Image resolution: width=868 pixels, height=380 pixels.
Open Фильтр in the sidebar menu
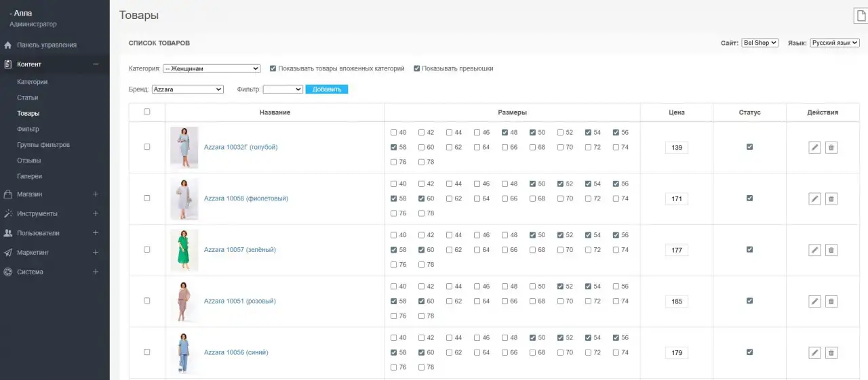(28, 129)
